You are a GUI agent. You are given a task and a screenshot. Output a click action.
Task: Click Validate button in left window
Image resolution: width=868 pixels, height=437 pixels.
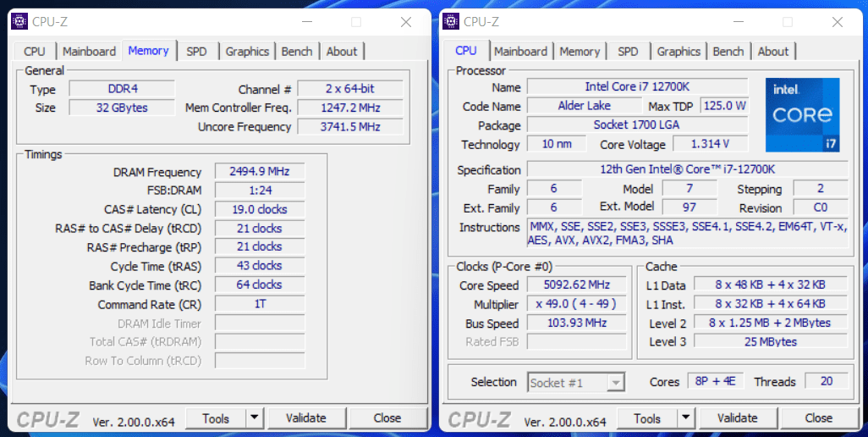306,418
